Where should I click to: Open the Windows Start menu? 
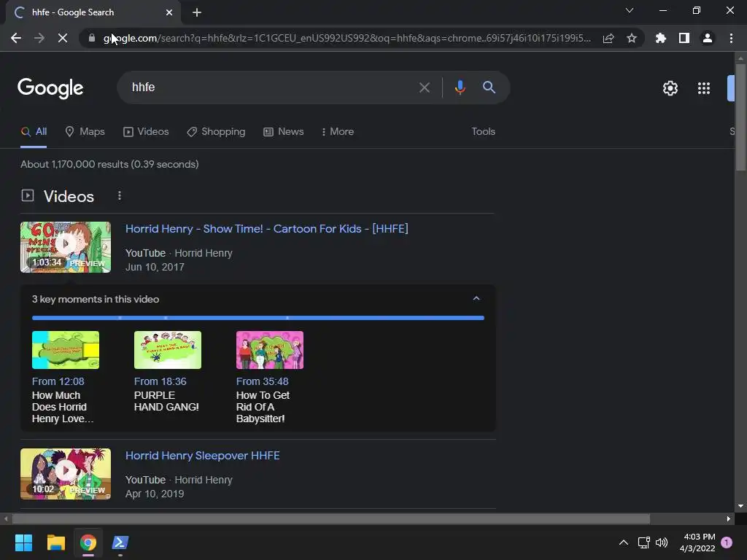23,542
